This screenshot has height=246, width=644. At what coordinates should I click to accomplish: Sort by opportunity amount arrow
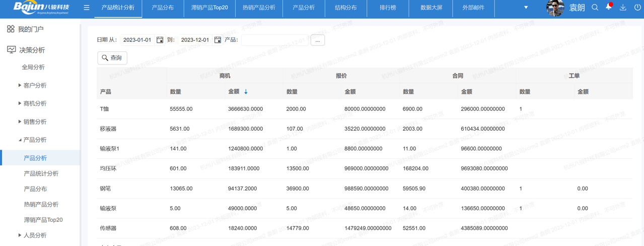click(x=246, y=92)
